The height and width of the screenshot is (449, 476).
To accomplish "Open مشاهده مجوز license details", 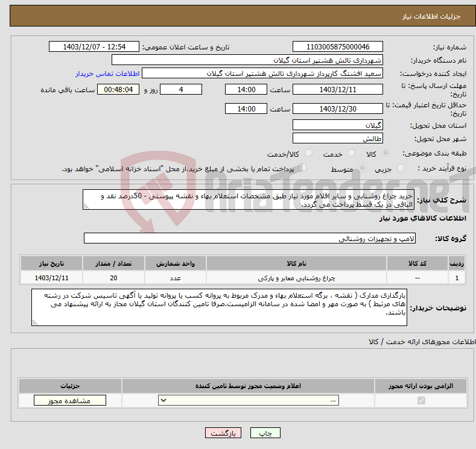I will click(x=70, y=401).
